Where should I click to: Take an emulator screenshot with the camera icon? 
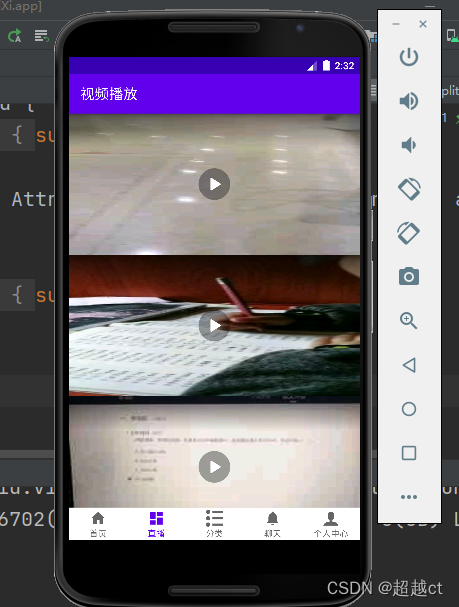[x=409, y=276]
